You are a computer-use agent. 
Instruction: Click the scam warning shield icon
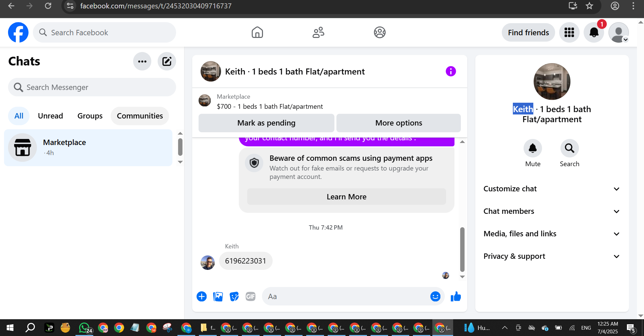254,163
